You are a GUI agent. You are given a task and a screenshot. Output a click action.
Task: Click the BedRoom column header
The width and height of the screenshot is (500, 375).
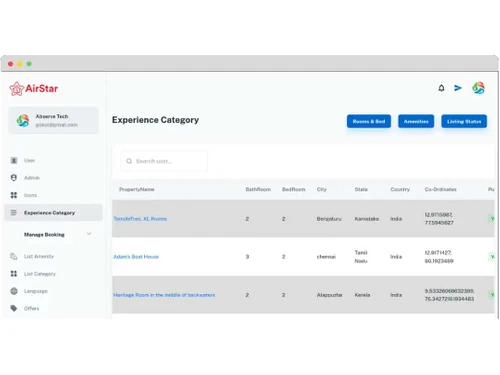[x=294, y=189]
